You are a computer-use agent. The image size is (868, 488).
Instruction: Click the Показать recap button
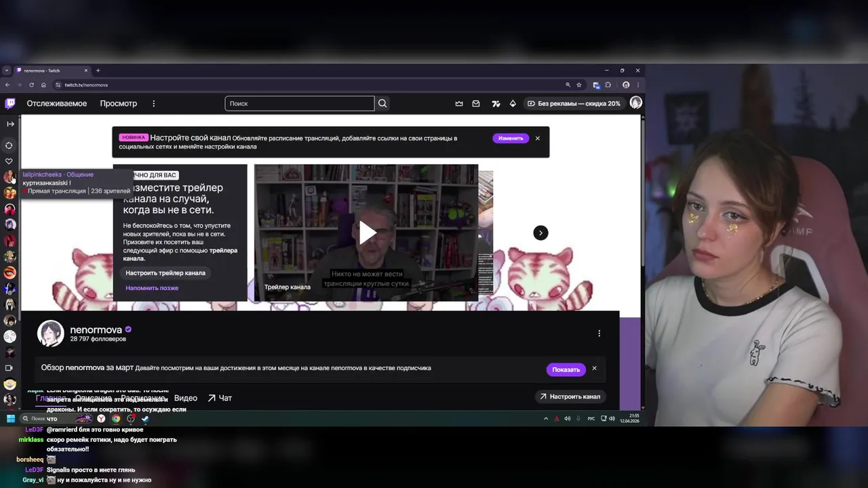(566, 369)
